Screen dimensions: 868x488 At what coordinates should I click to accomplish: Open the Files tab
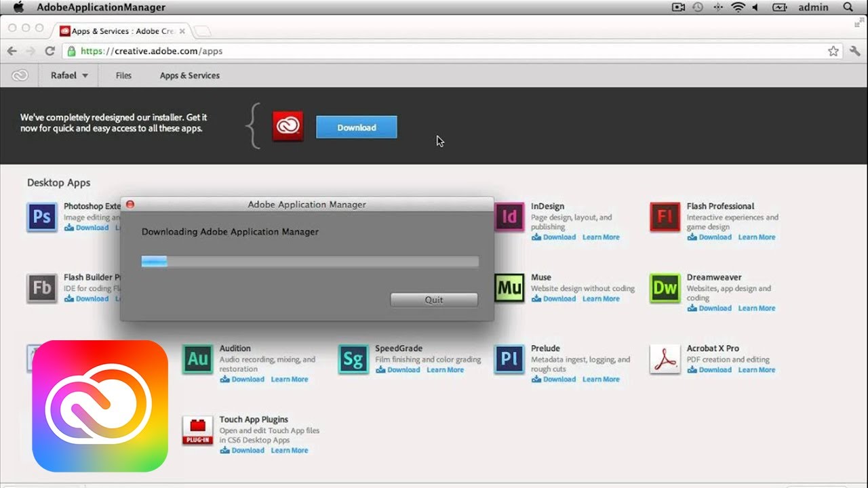123,75
